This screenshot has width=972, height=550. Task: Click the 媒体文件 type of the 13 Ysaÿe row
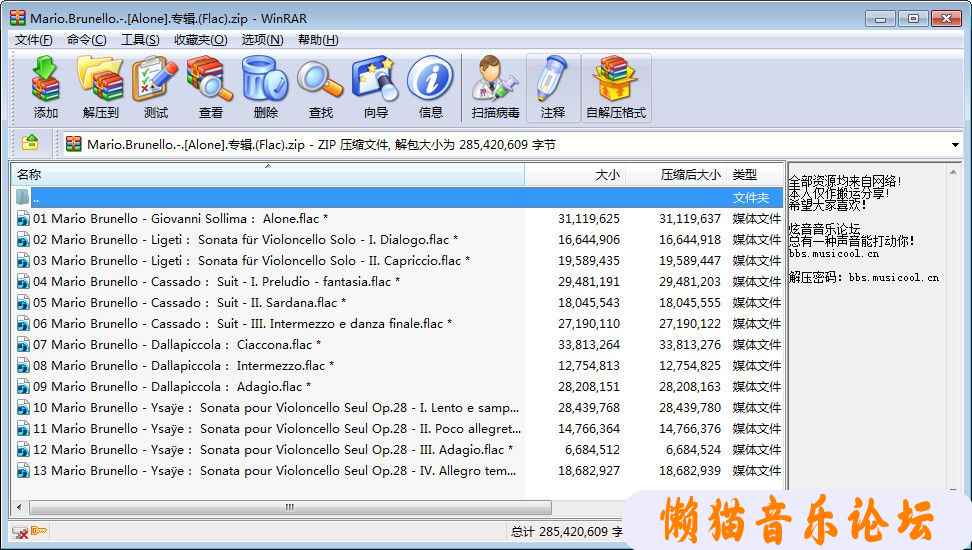(x=756, y=471)
